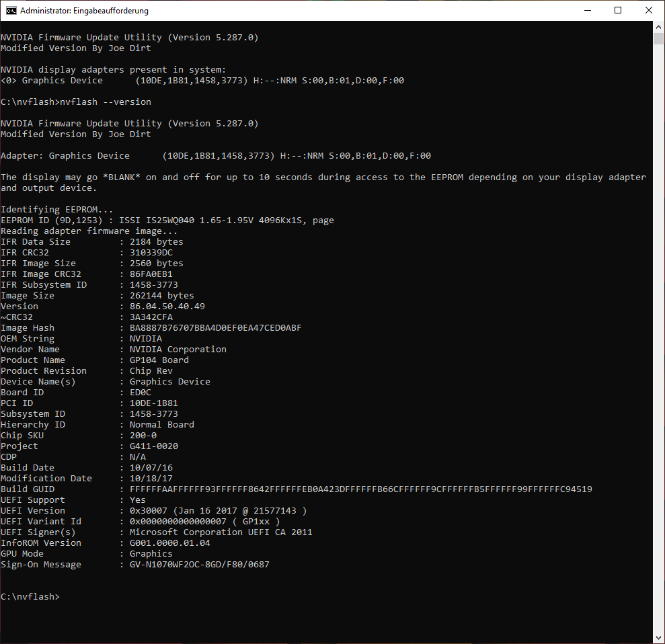Click the 'NVIDIA display adapters present in system:' line

coord(113,69)
